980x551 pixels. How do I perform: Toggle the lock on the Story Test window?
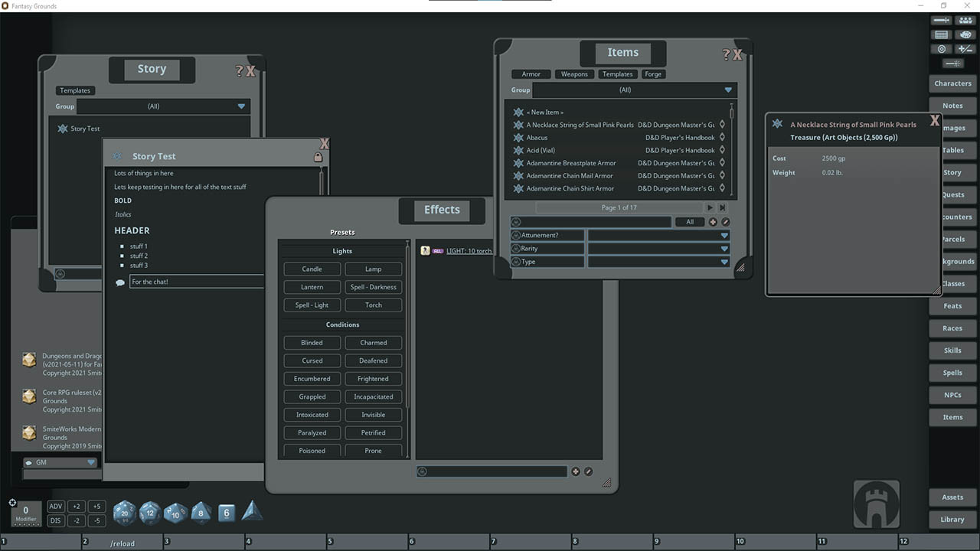click(318, 155)
